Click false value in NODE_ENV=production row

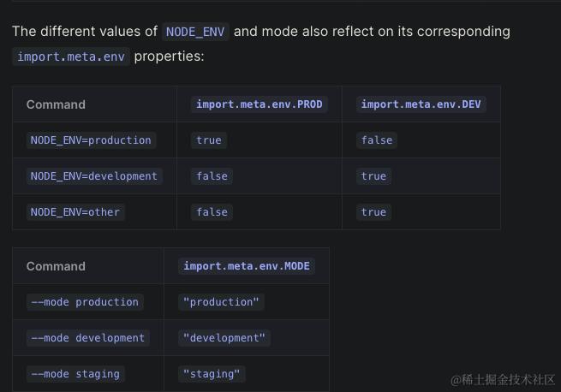click(376, 140)
